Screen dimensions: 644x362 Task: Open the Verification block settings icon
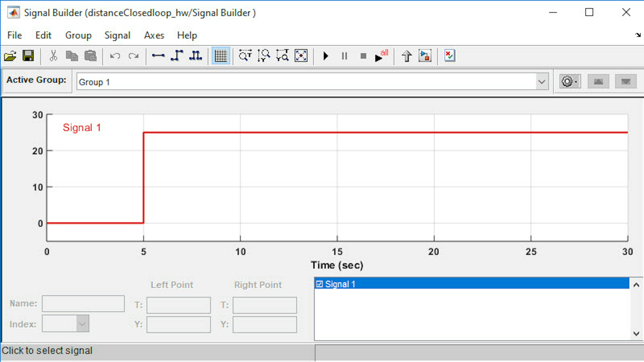450,56
